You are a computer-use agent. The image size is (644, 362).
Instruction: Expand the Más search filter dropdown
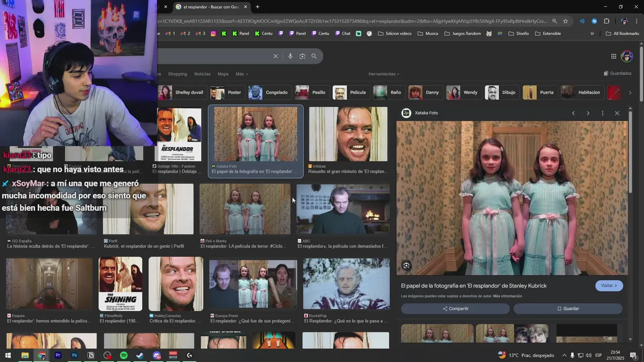coord(242,74)
